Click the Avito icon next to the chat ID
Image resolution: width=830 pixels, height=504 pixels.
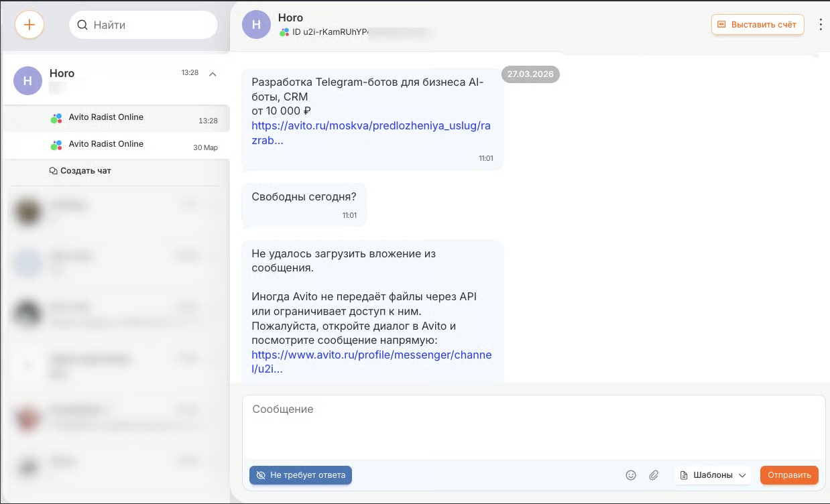[284, 31]
